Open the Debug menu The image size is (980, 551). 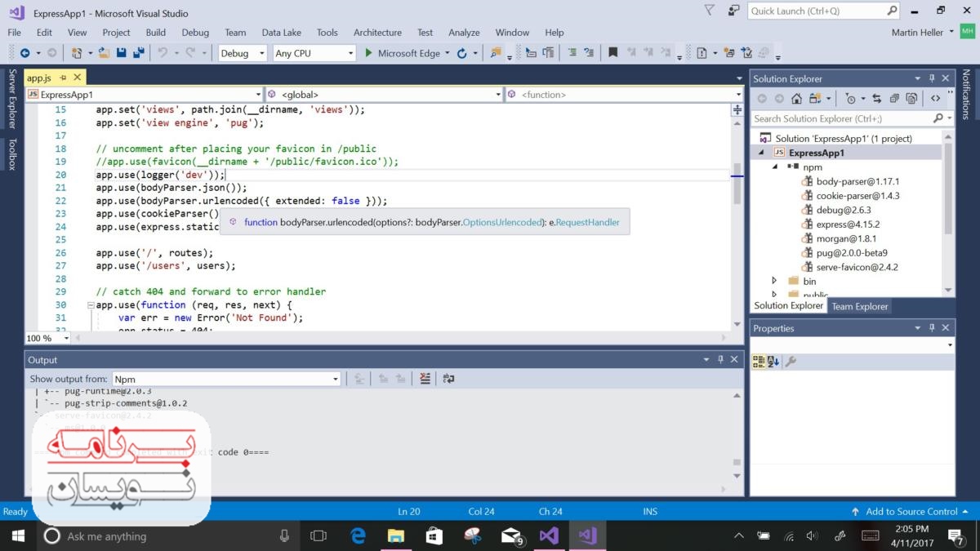(x=195, y=33)
